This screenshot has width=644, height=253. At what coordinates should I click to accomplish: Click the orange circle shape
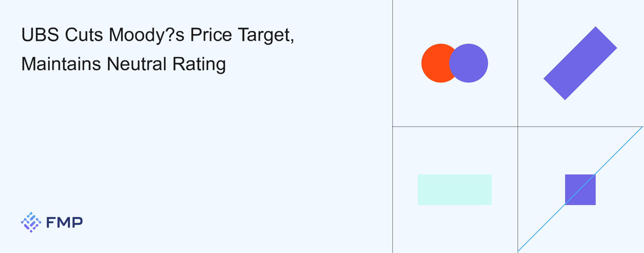point(435,63)
